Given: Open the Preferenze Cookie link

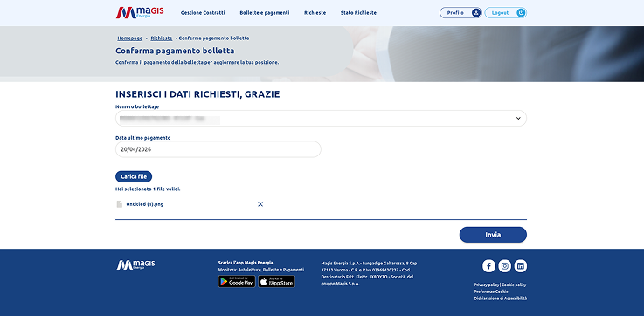Looking at the screenshot, I should [491, 292].
